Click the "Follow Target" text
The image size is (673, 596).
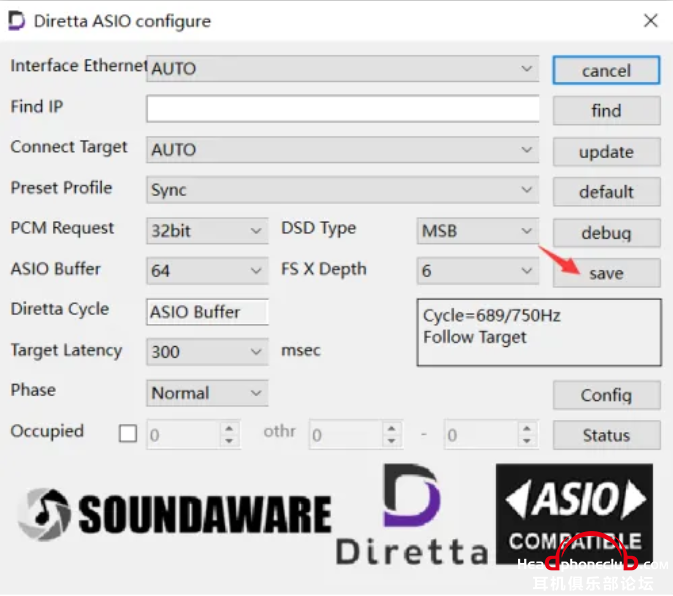(x=475, y=337)
